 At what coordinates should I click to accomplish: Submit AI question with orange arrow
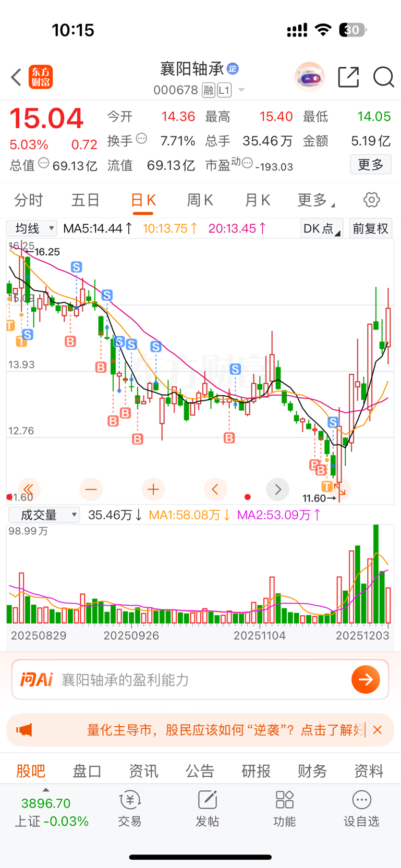tap(366, 679)
